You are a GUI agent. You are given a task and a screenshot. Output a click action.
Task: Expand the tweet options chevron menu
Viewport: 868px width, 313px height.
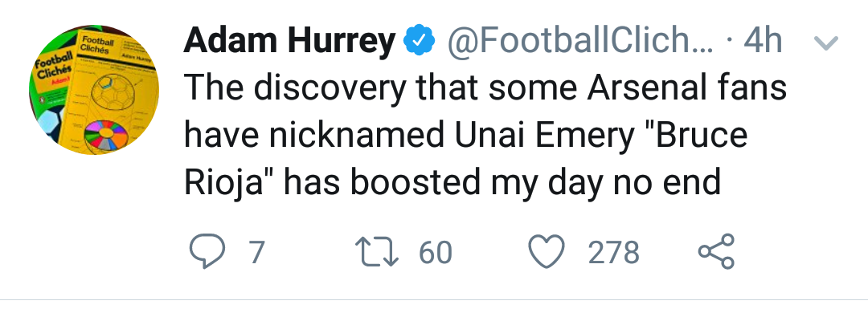(826, 43)
